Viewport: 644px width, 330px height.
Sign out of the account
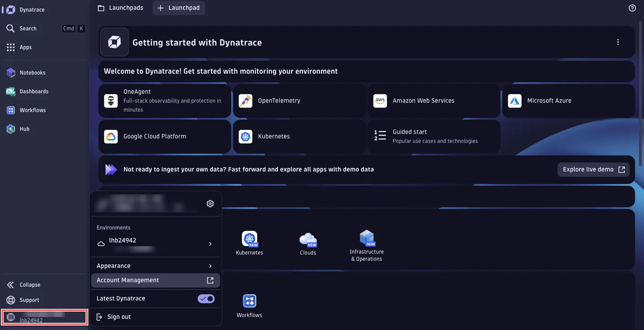[x=156, y=317]
